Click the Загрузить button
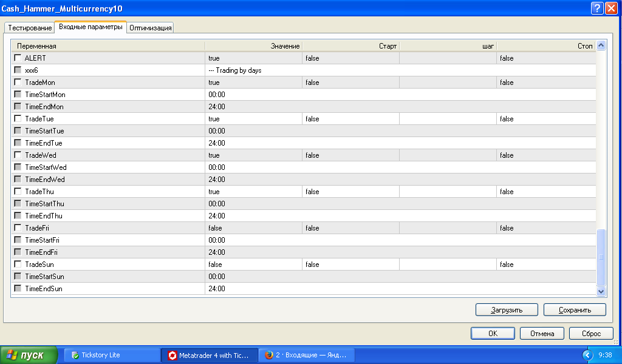This screenshot has width=622, height=364. click(507, 310)
